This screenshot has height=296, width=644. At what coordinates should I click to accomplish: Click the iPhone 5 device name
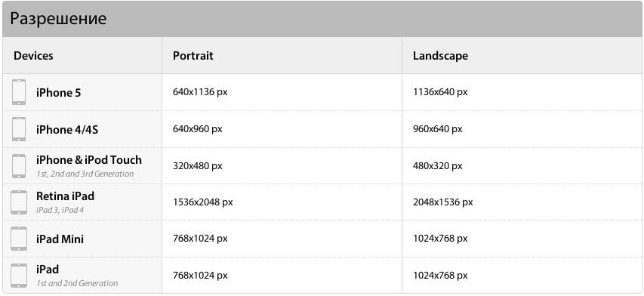(x=58, y=93)
